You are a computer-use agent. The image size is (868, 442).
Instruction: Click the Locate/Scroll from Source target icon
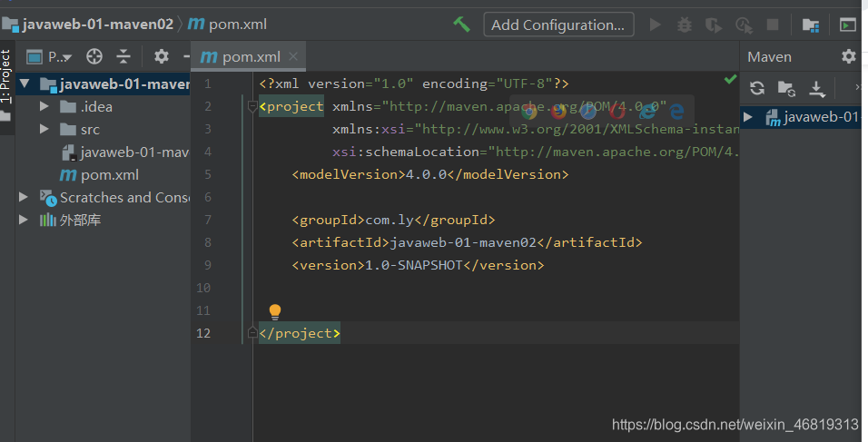pyautogui.click(x=94, y=56)
